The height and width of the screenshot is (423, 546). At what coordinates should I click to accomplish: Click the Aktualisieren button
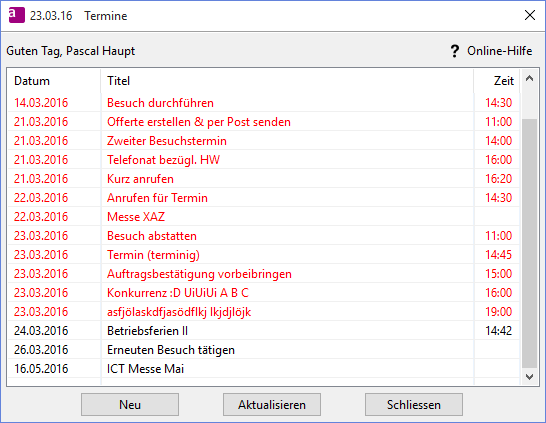tap(272, 405)
